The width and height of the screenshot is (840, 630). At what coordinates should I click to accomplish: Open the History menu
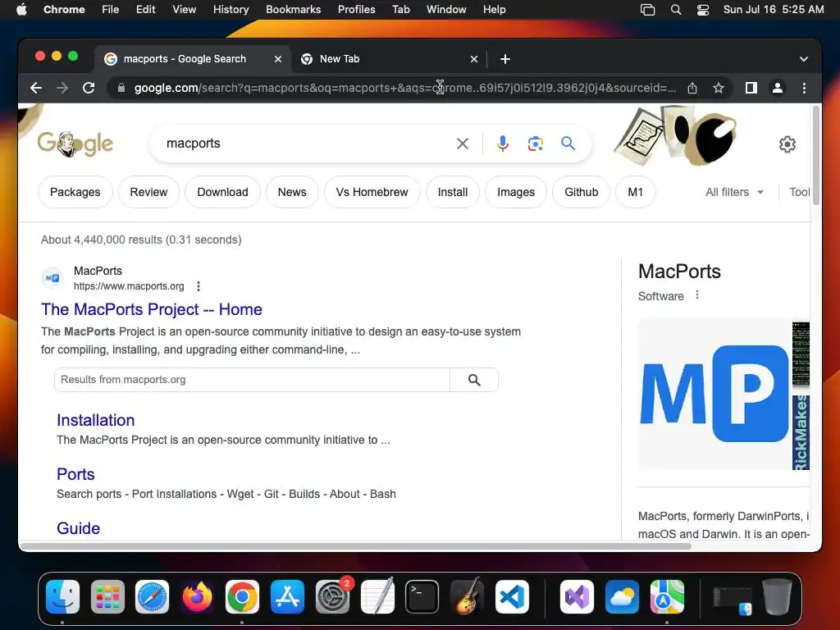point(231,10)
